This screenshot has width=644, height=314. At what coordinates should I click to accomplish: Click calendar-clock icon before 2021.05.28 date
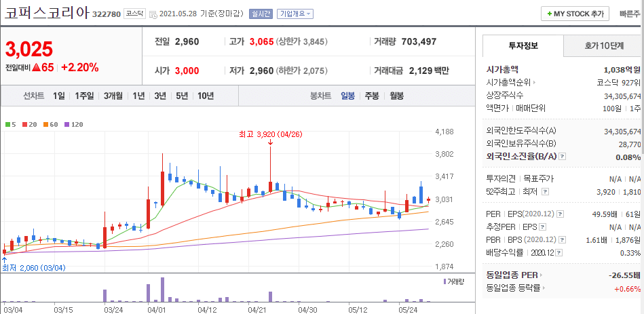point(153,14)
